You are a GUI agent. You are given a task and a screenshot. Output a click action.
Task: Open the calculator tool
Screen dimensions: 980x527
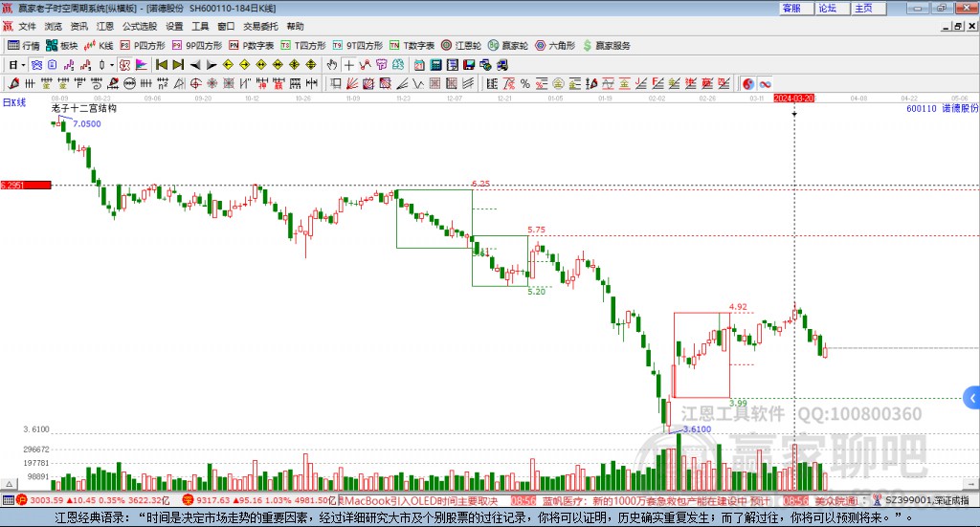click(x=435, y=65)
